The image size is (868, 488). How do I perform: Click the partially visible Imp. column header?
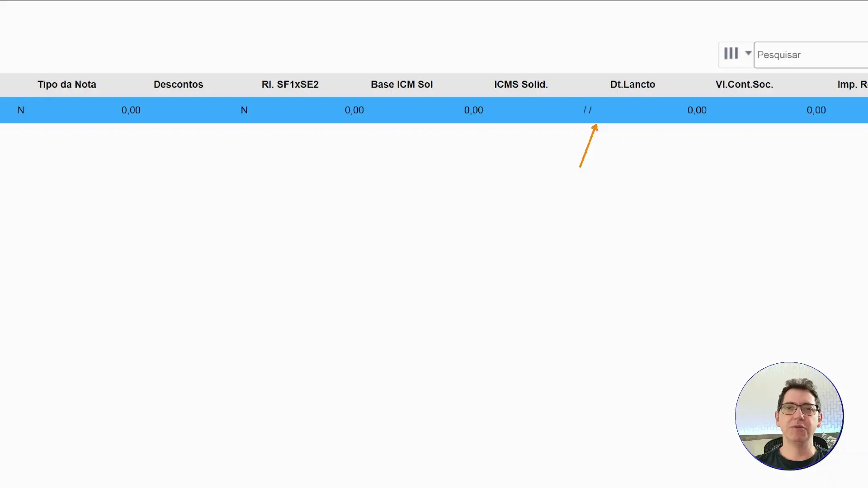(x=852, y=84)
